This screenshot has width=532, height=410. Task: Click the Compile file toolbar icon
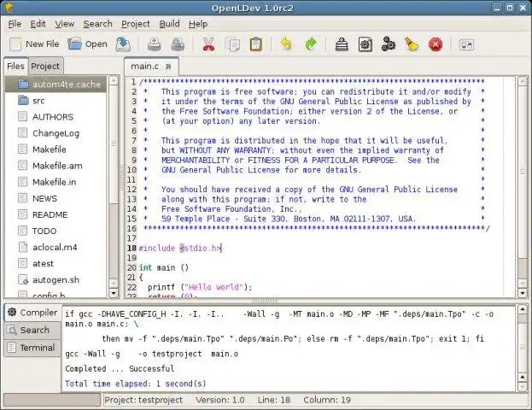(342, 44)
